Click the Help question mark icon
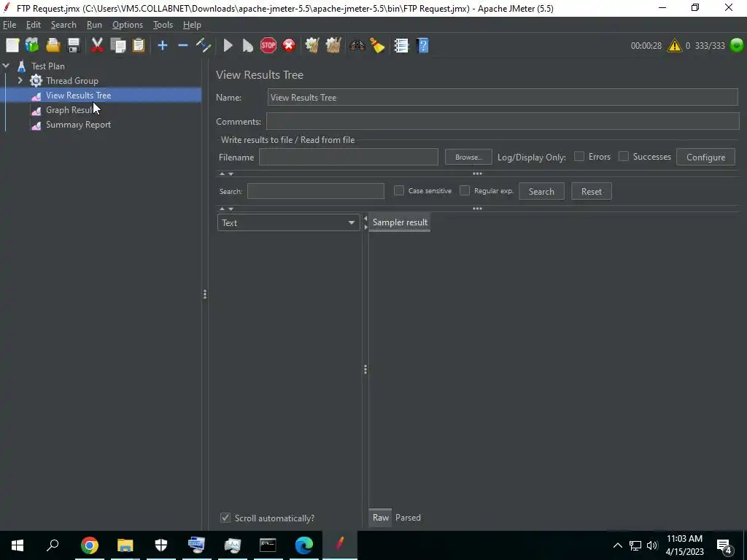Viewport: 747px width, 560px height. point(422,45)
